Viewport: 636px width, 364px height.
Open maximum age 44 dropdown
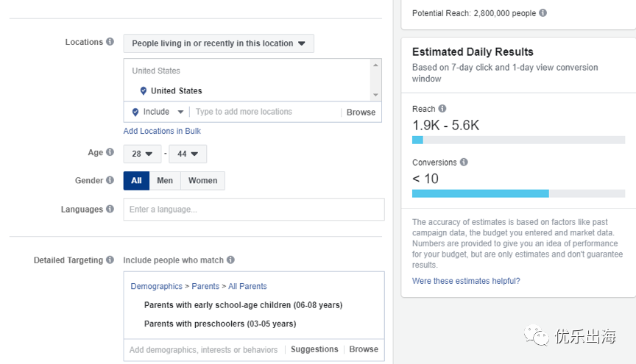188,154
